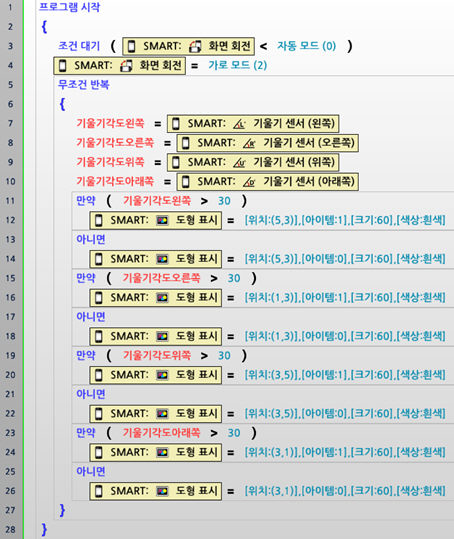Click the 아니면 keyword on line 21

click(91, 394)
